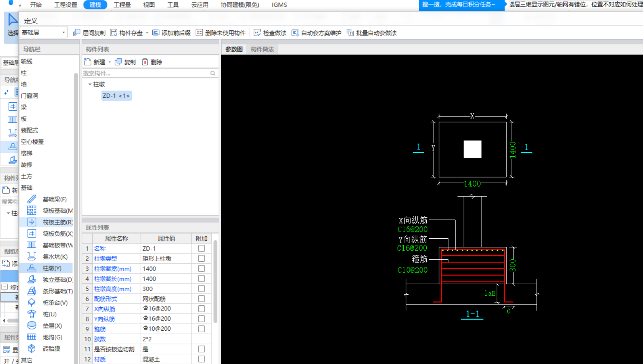Viewport: 643px width, 364px height.
Task: Click the 新建 new component icon
Action: pos(88,62)
